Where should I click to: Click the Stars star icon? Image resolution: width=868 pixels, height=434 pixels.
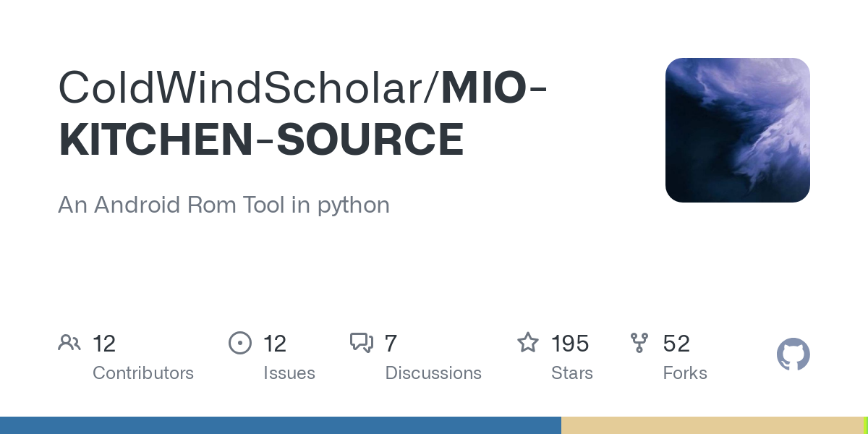click(x=528, y=342)
